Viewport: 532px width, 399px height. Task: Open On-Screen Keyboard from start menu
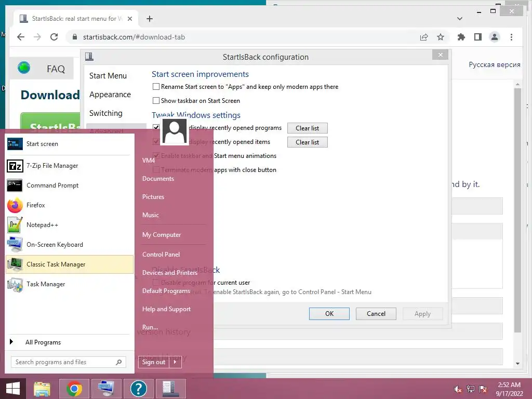70,245
